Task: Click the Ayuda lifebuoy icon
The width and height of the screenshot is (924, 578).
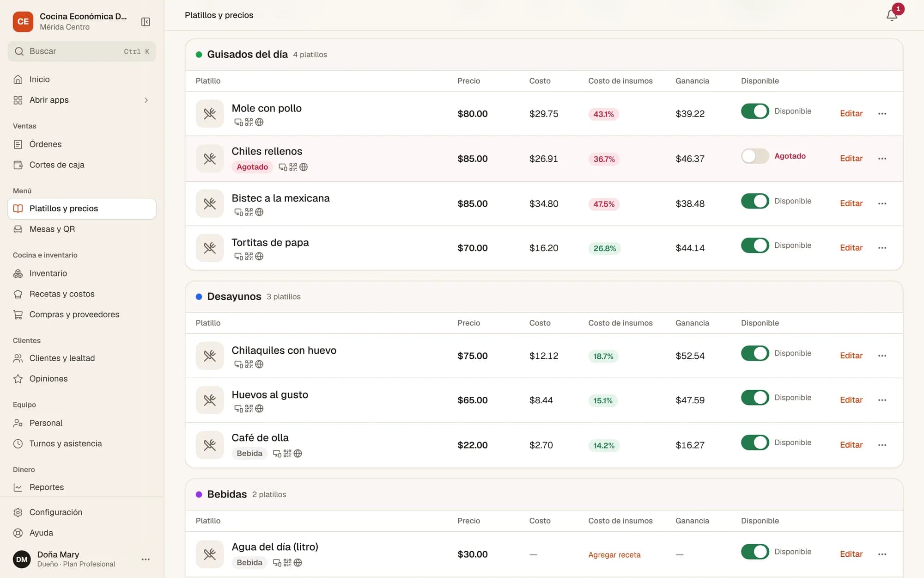Action: (18, 533)
